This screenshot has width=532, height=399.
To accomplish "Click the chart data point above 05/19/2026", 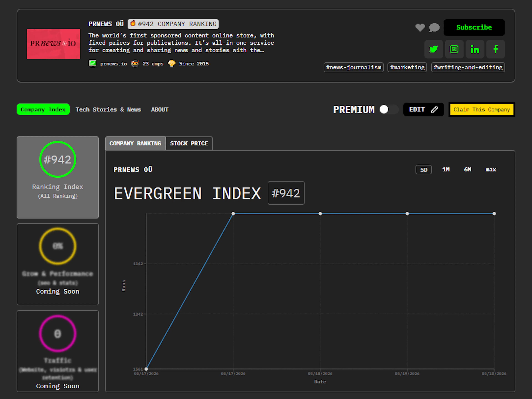I will click(x=407, y=214).
